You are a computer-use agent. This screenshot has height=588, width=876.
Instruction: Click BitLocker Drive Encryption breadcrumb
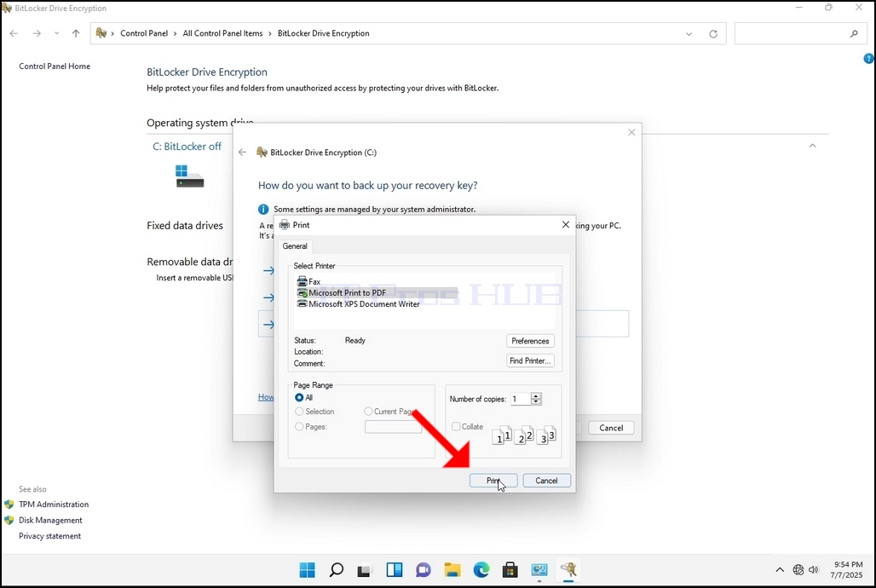[x=324, y=33]
